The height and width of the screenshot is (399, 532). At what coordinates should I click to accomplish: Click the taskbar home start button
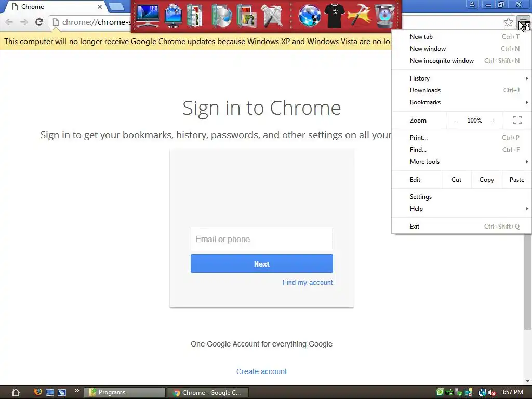click(x=16, y=393)
